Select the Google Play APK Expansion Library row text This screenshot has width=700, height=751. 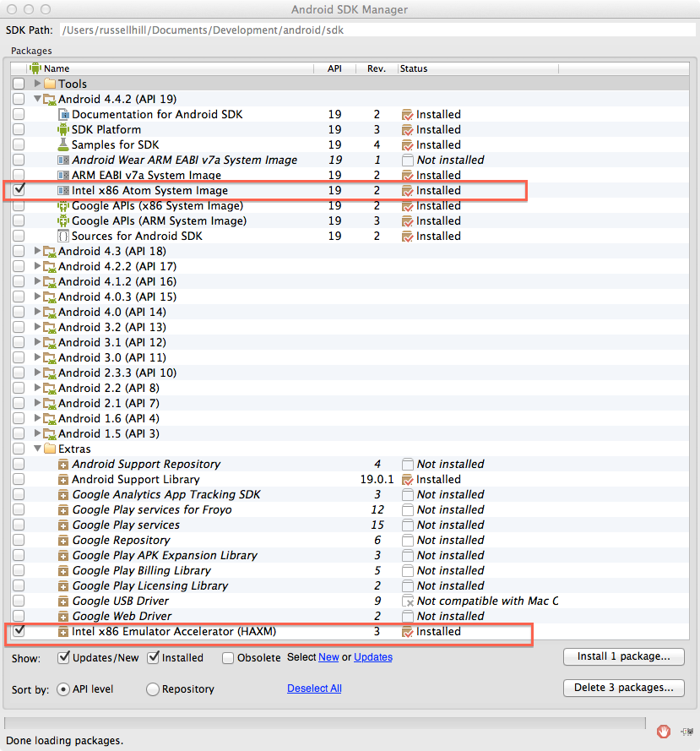point(165,556)
